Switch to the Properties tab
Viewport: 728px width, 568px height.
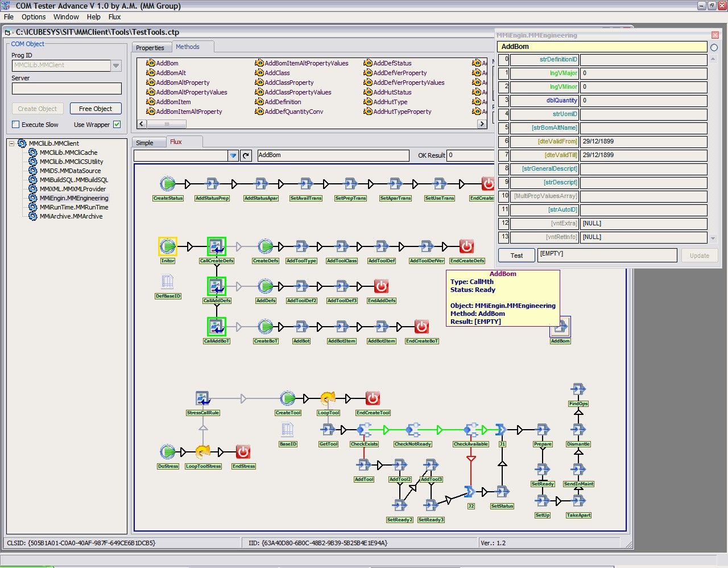point(150,48)
